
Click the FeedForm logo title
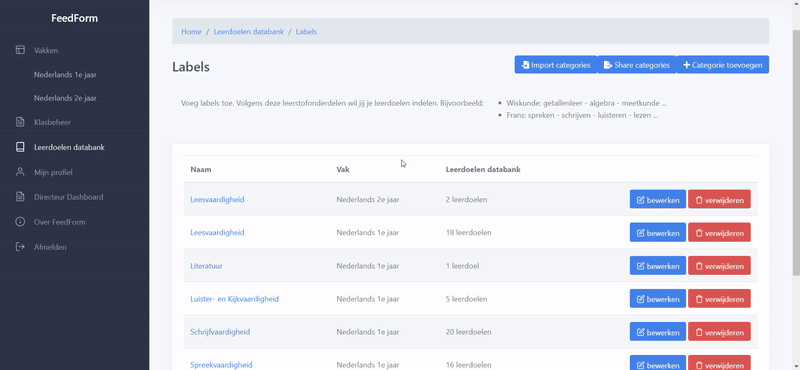(x=74, y=18)
